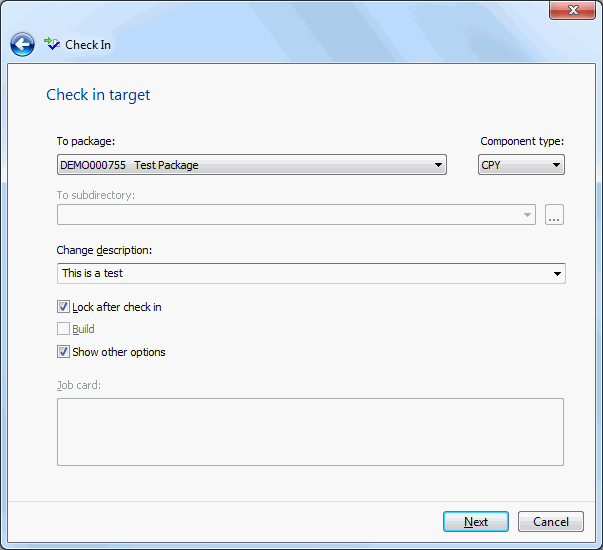This screenshot has height=550, width=603.
Task: Click the Check In wizard icon
Action: tap(52, 44)
